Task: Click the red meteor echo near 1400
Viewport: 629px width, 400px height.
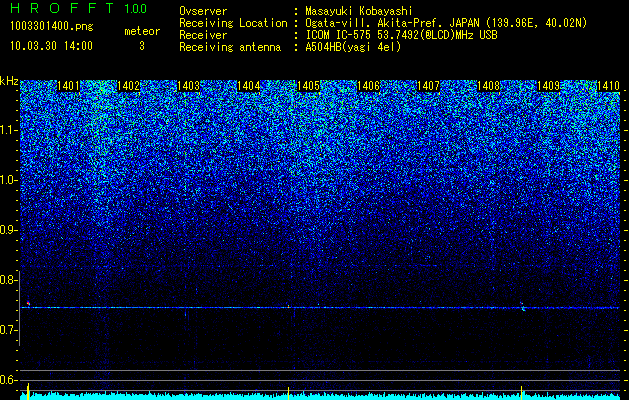Action: [x=28, y=303]
